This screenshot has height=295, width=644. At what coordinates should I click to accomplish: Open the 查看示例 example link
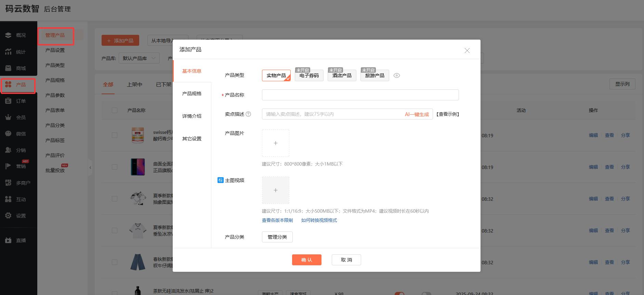click(448, 114)
